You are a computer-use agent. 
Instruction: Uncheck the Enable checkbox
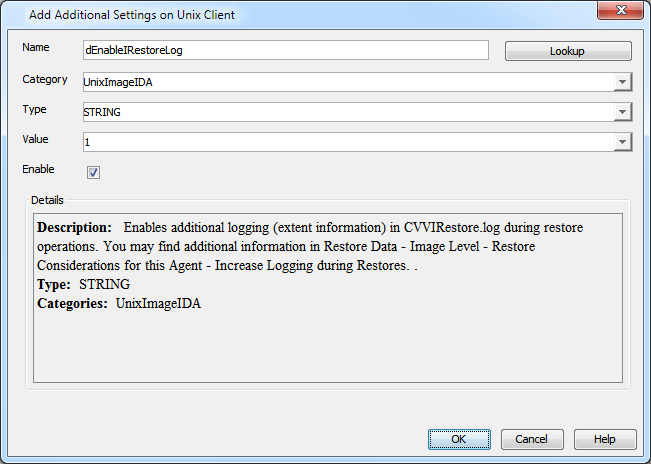point(93,172)
